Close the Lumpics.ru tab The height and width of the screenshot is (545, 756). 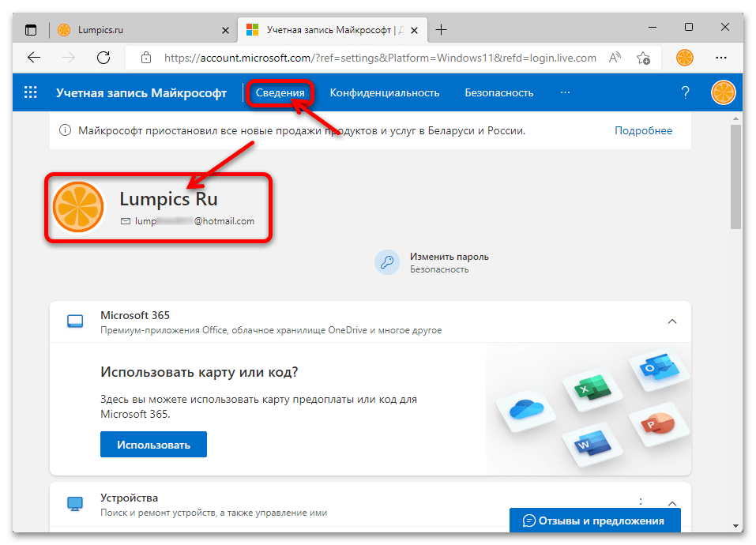click(x=225, y=30)
